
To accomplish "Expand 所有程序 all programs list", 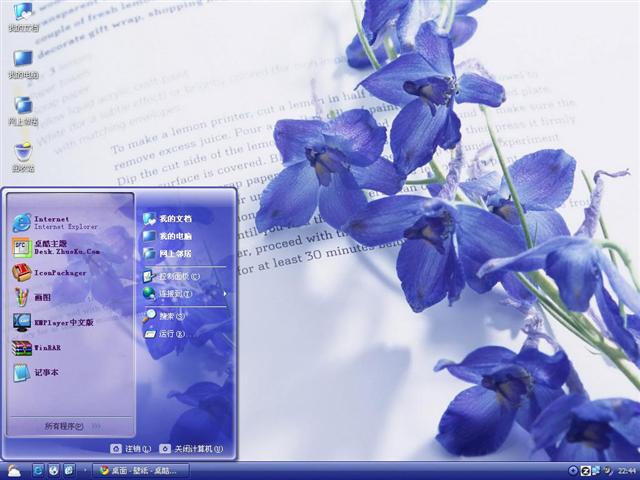I will (x=71, y=426).
